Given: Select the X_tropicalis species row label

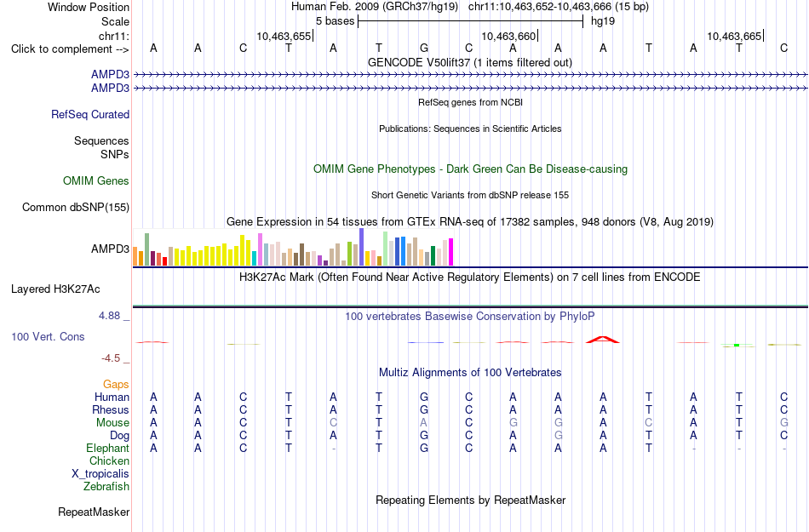Looking at the screenshot, I should point(100,474).
